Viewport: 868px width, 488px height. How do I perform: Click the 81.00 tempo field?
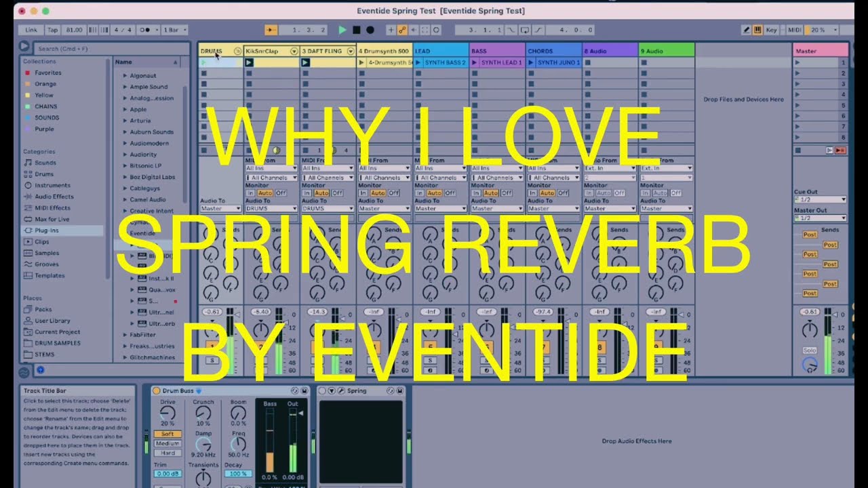[75, 30]
